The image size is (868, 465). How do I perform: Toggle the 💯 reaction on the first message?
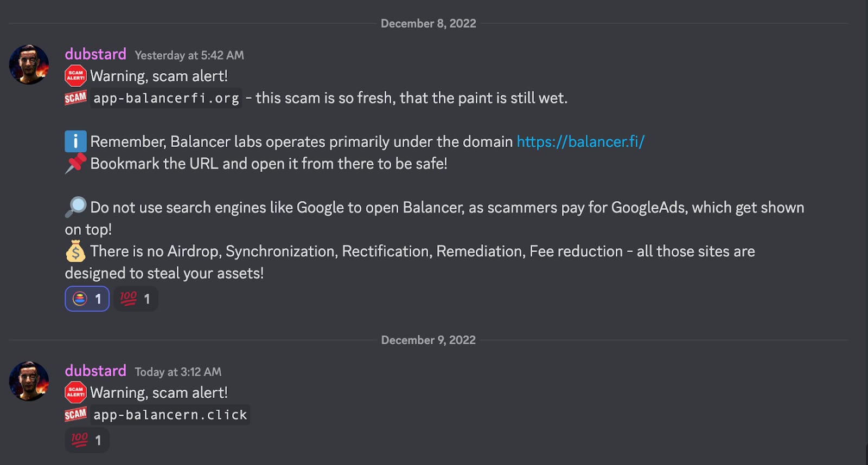pos(136,299)
